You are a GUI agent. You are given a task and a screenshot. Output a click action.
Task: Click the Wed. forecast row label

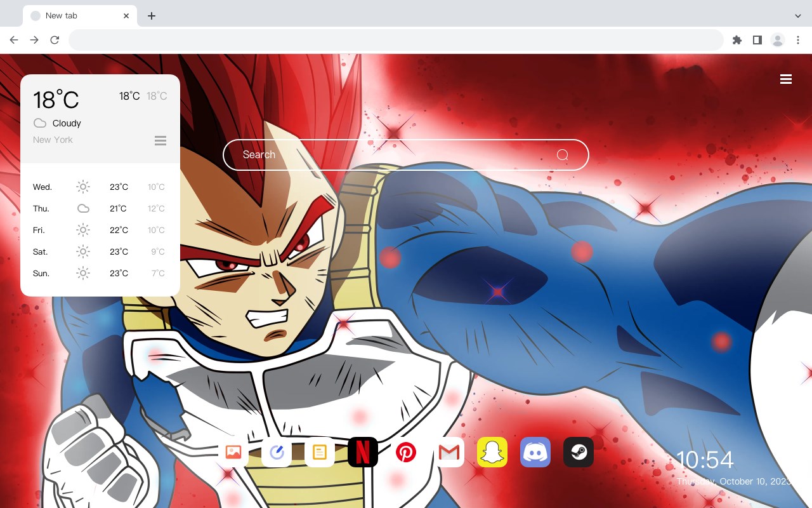point(43,187)
